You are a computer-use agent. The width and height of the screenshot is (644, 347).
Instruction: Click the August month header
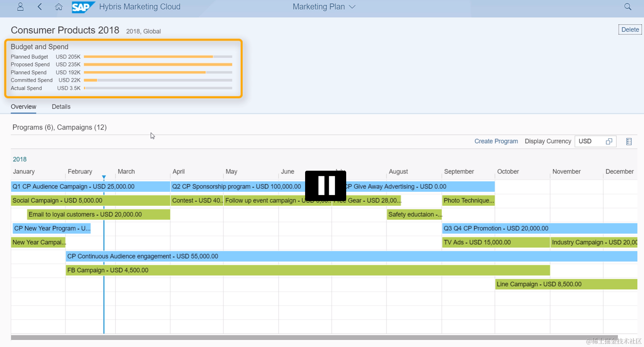(398, 171)
